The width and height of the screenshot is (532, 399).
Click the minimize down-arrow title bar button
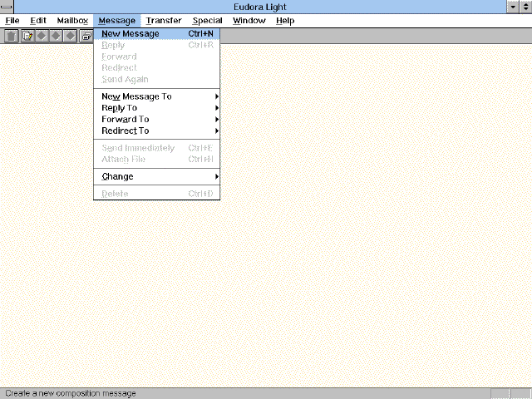tap(513, 7)
